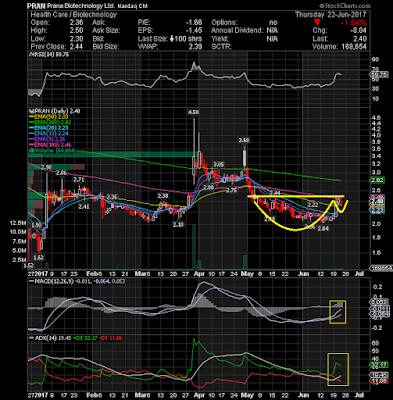Image resolution: width=393 pixels, height=400 pixels.
Task: Click the Thursday 22-Jun-2017 date
Action: (x=331, y=15)
